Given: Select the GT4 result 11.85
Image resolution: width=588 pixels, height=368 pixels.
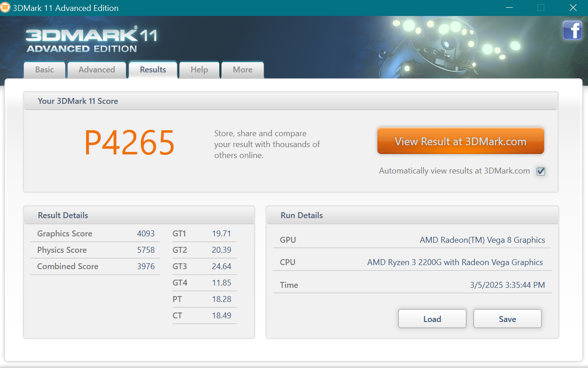Looking at the screenshot, I should [x=222, y=283].
